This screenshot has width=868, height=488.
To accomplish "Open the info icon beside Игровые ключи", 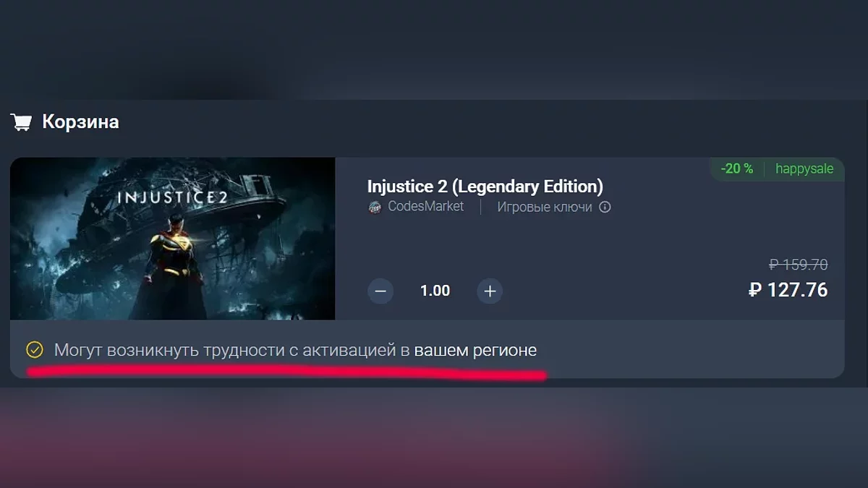I will pos(605,207).
